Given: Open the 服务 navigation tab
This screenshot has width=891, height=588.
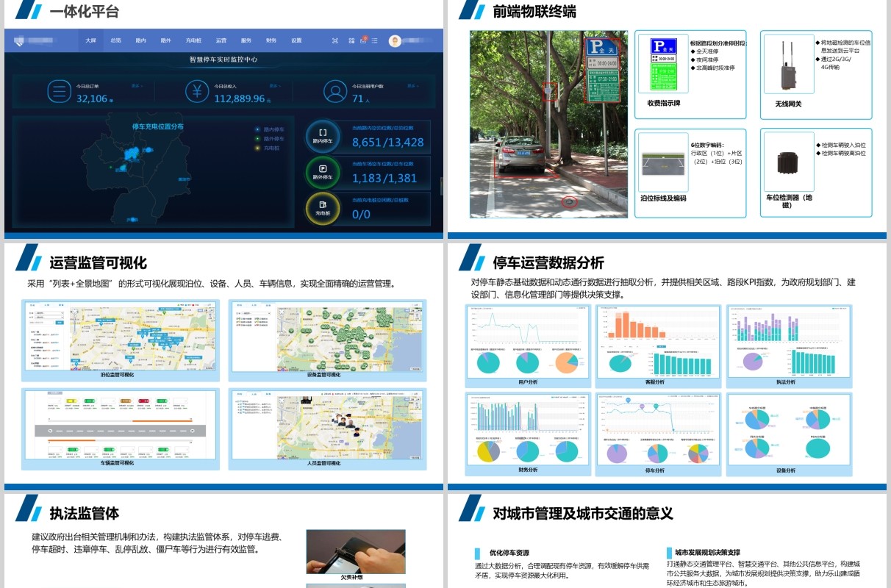Looking at the screenshot, I should pos(246,41).
